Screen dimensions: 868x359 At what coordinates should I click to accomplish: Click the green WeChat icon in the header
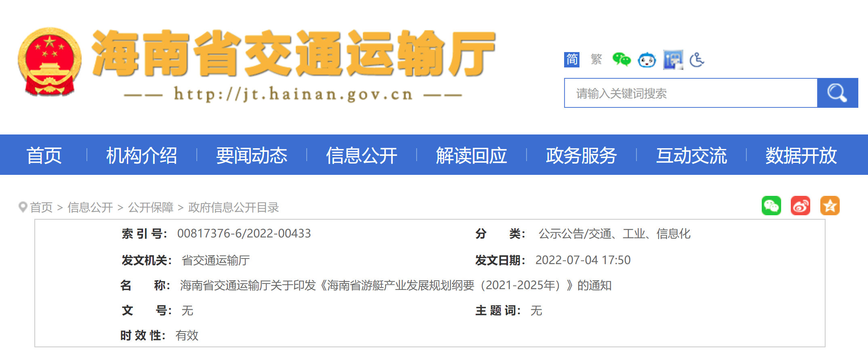(x=621, y=60)
